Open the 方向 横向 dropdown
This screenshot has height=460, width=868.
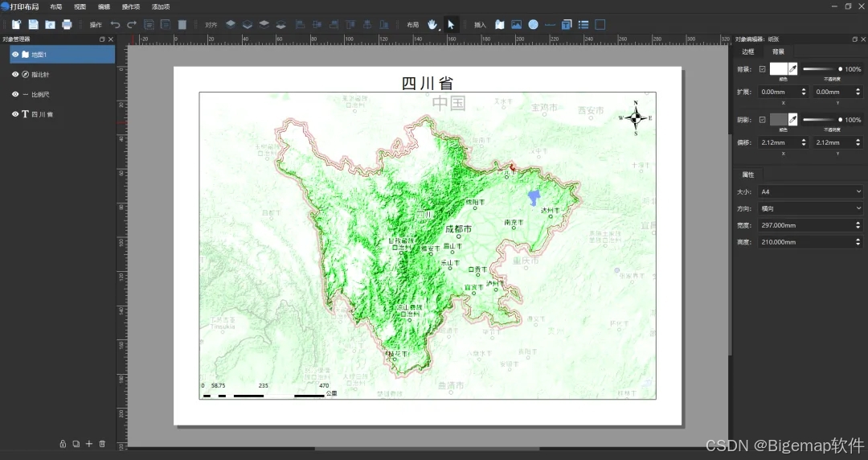[x=810, y=208]
